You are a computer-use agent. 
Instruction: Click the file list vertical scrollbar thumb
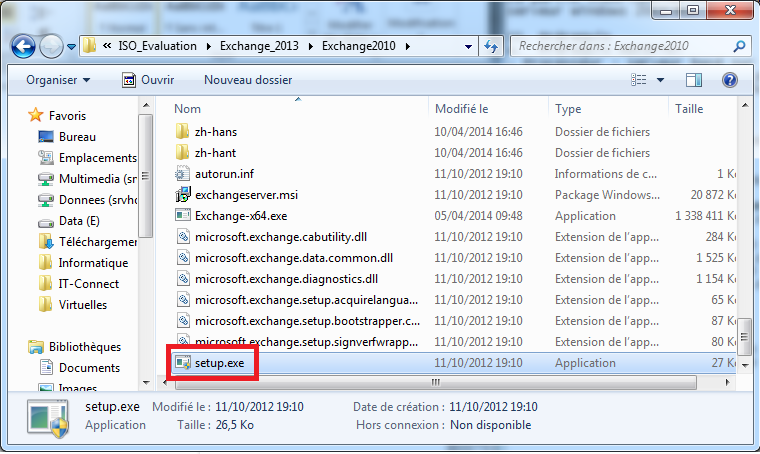[x=744, y=337]
